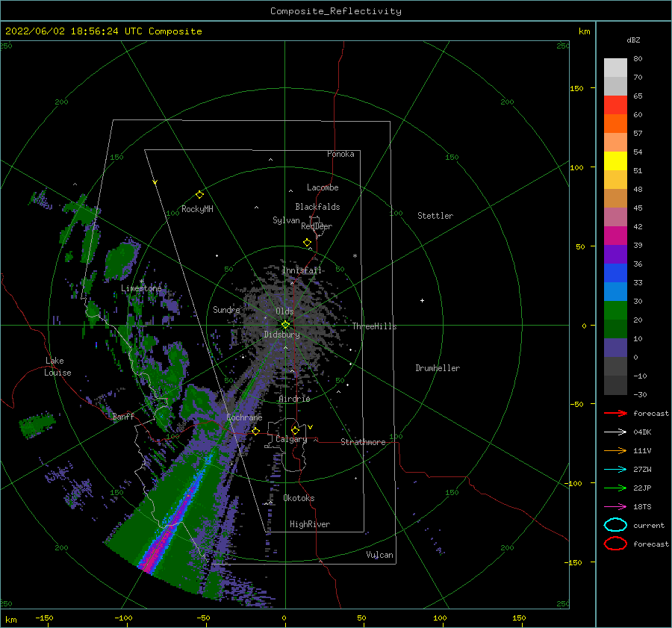Click the yellow diamond marker near Cochrane
Screen dimensions: 672x628
click(255, 431)
